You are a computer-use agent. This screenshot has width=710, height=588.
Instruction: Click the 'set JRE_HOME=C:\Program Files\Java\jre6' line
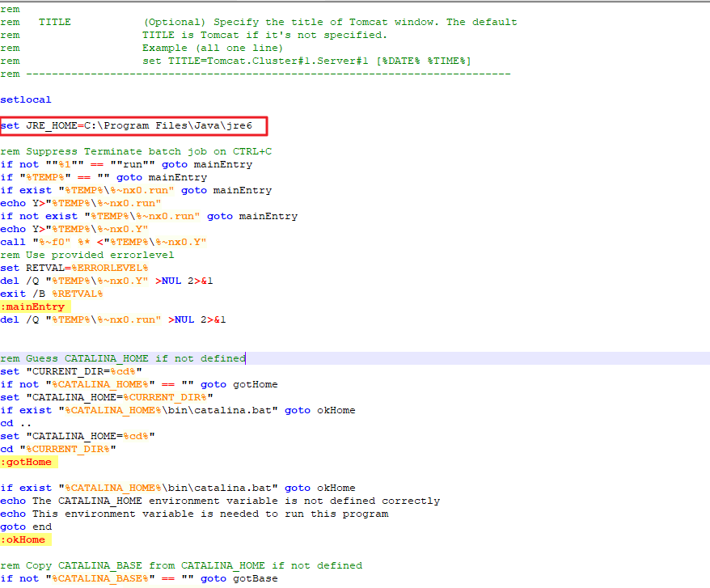[x=126, y=125]
